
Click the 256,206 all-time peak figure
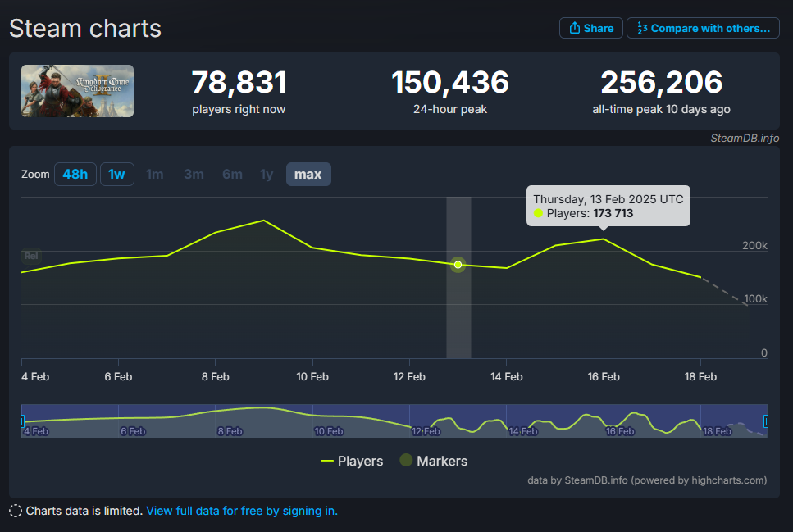coord(662,82)
